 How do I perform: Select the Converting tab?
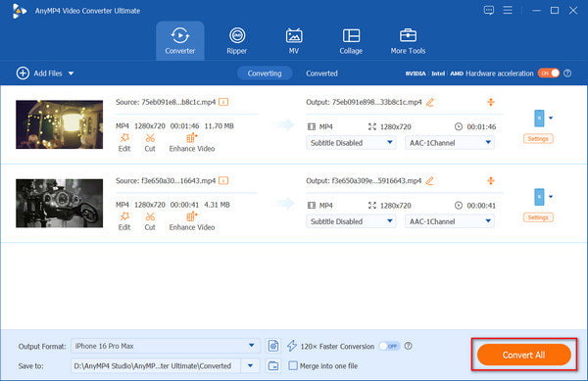[265, 73]
